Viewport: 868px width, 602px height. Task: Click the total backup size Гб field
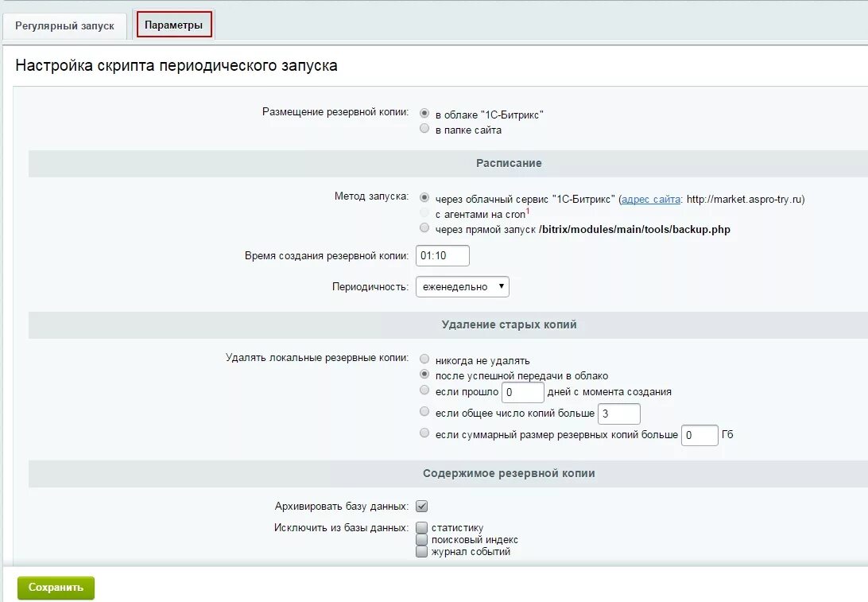(x=699, y=435)
